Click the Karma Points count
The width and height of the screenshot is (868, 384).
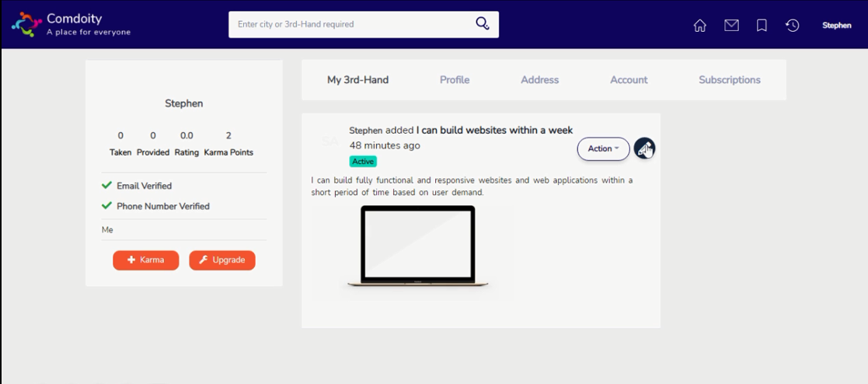(228, 136)
